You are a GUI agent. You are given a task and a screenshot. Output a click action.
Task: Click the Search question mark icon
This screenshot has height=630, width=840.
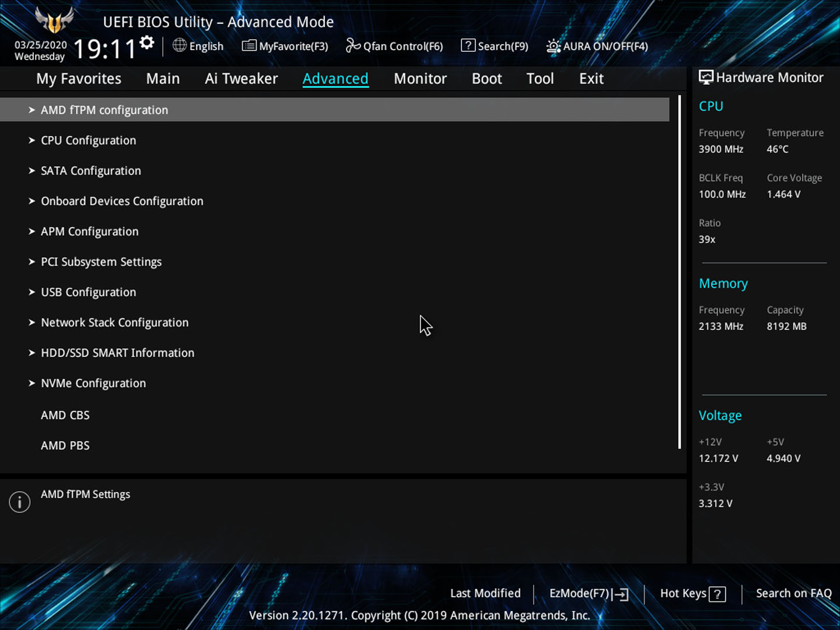[468, 45]
